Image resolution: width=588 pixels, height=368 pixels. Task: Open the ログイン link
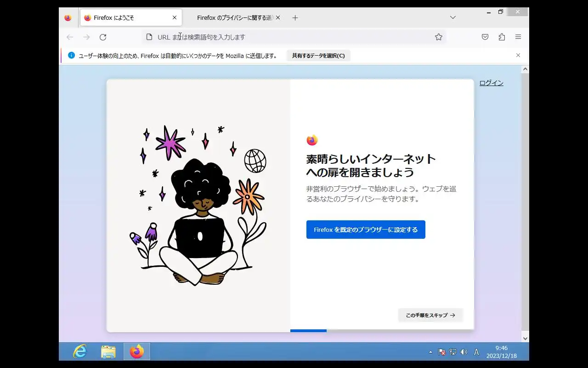[492, 83]
